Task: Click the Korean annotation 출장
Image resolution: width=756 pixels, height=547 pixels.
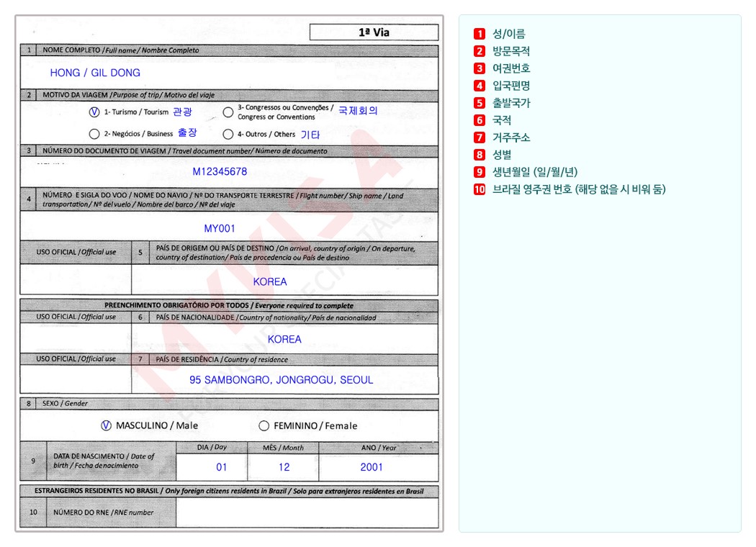Action: coord(187,132)
